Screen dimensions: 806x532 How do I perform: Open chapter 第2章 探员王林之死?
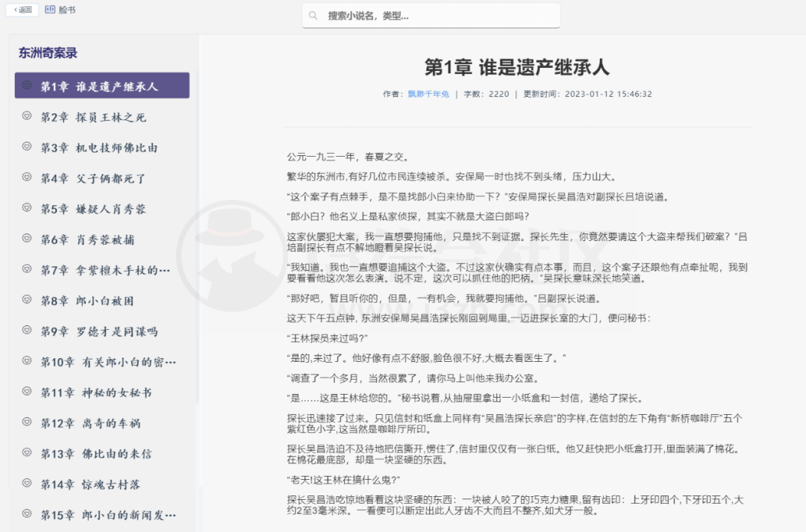coord(101,117)
